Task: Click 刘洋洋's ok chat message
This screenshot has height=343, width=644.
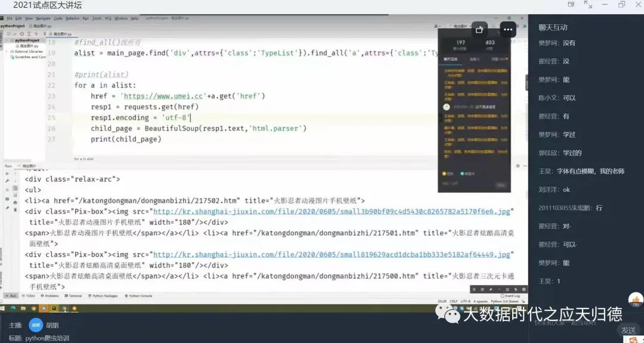Action: tap(555, 189)
